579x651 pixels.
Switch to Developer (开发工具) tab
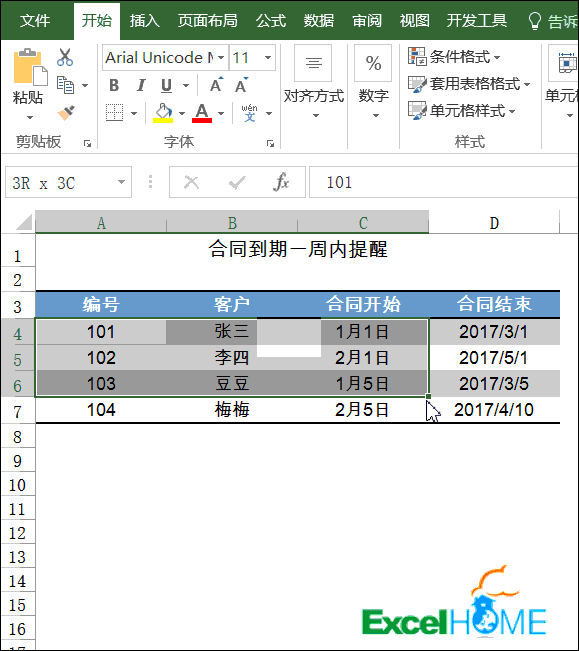pyautogui.click(x=476, y=20)
